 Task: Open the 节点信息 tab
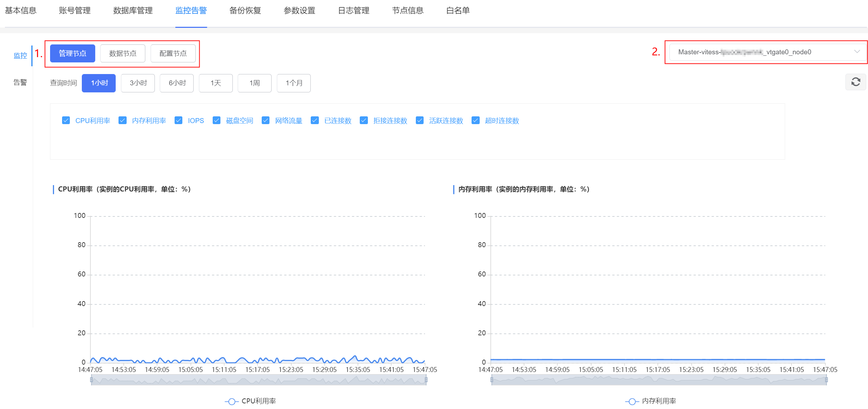(408, 11)
